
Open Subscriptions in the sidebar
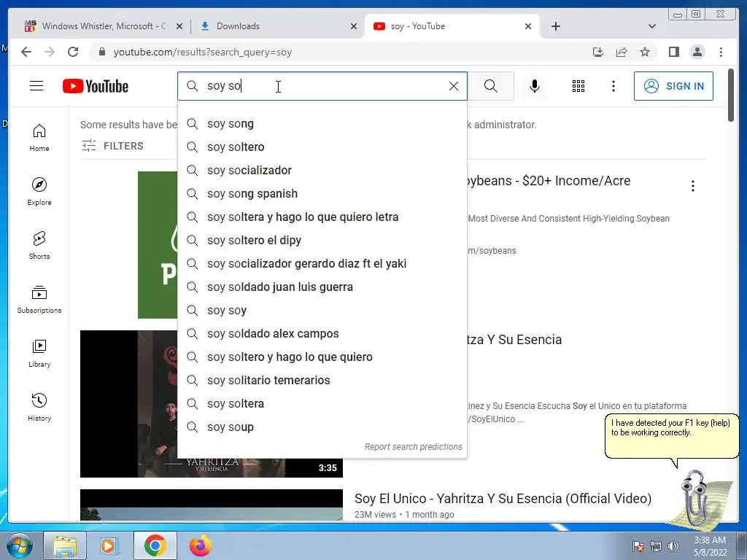pos(39,299)
